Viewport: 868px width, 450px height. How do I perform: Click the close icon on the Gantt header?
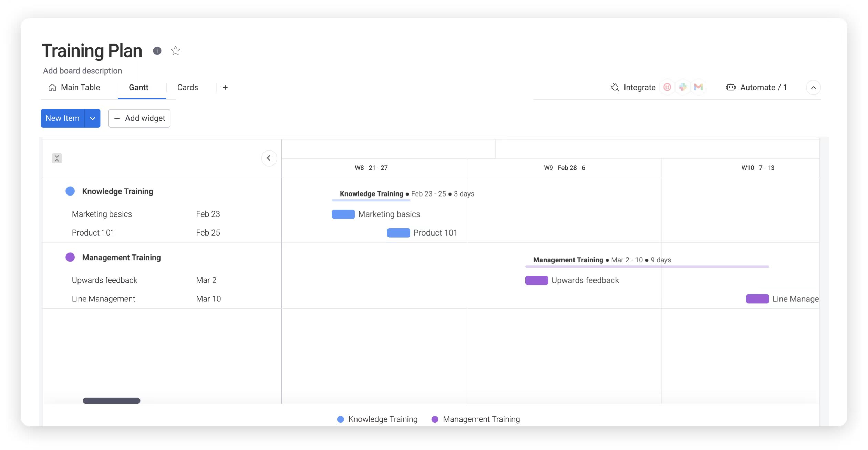pos(57,158)
